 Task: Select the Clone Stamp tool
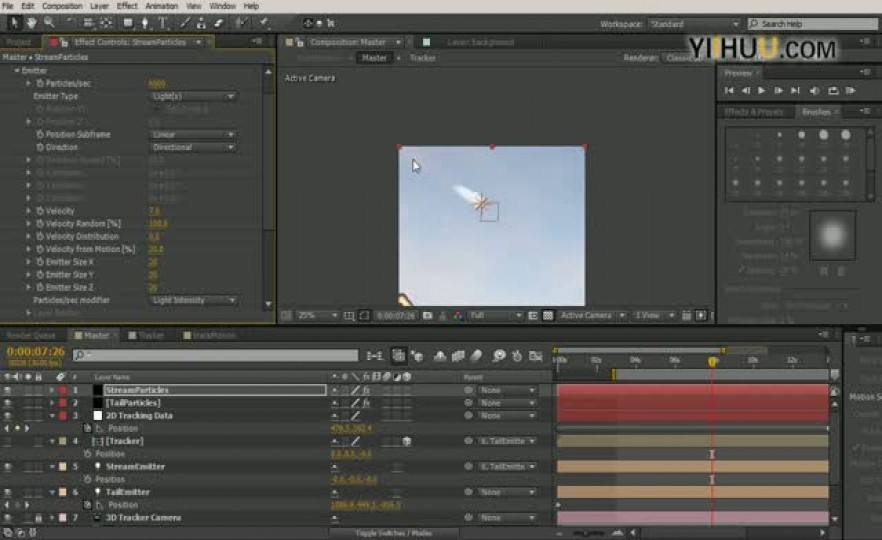tap(201, 23)
